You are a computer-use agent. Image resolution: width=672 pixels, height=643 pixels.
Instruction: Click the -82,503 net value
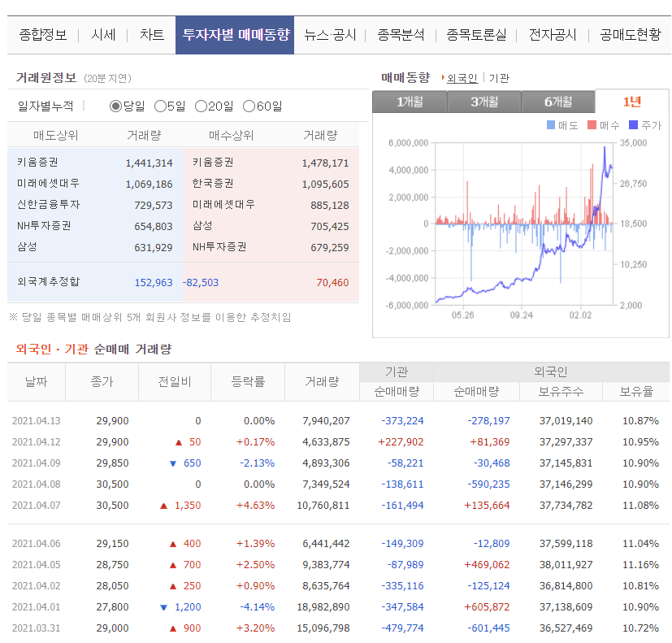(201, 283)
